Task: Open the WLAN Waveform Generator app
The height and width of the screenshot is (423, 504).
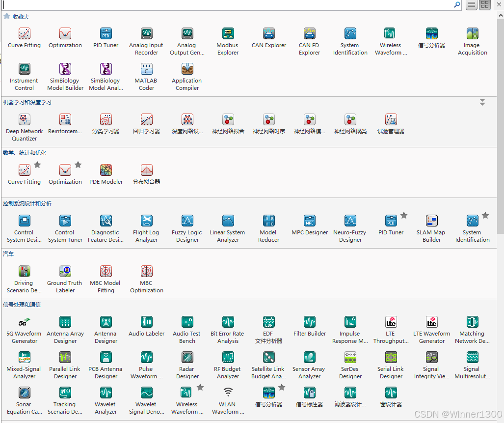Action: (228, 400)
